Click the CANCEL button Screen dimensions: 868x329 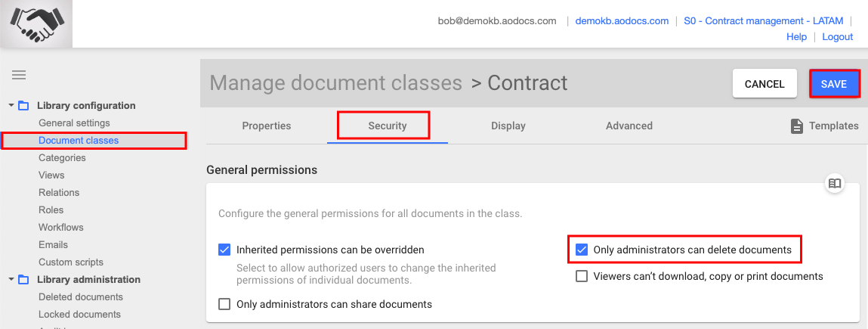(x=765, y=84)
